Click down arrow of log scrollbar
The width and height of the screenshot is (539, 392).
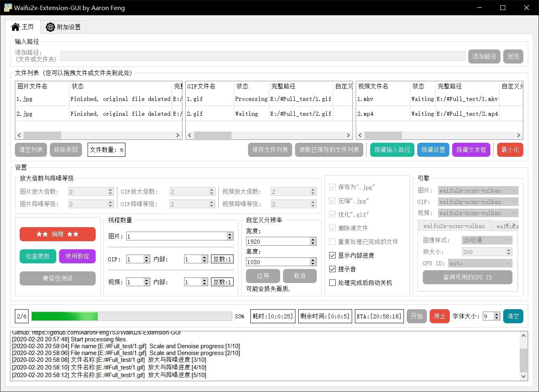pyautogui.click(x=523, y=377)
